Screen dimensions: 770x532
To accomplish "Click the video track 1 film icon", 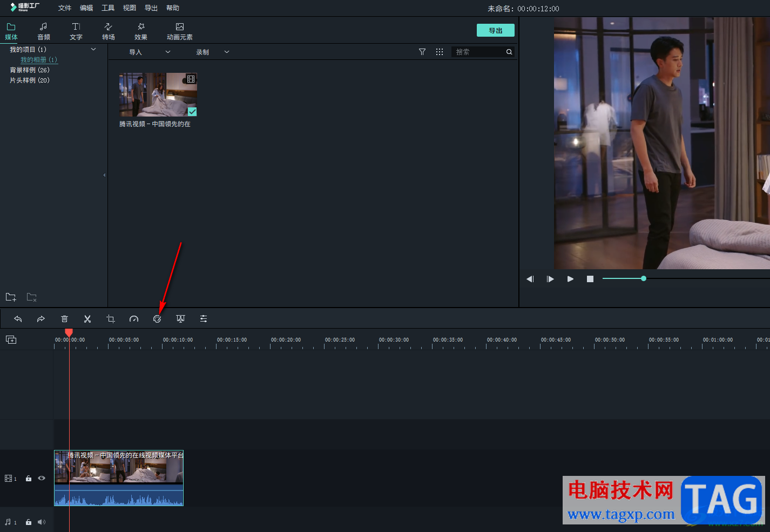I will point(8,479).
